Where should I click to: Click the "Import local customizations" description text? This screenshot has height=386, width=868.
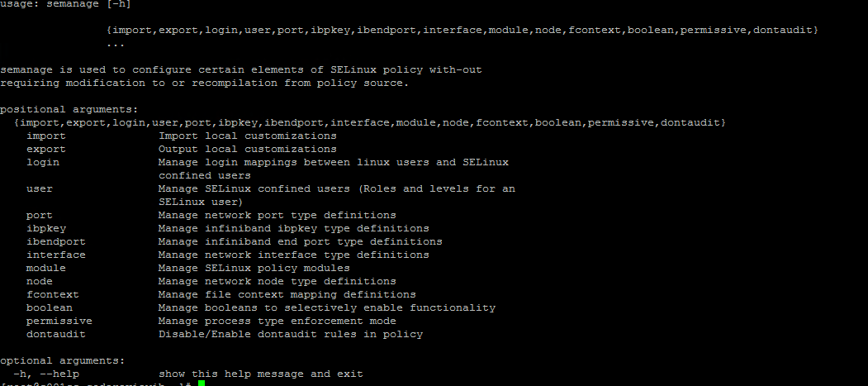click(x=247, y=136)
